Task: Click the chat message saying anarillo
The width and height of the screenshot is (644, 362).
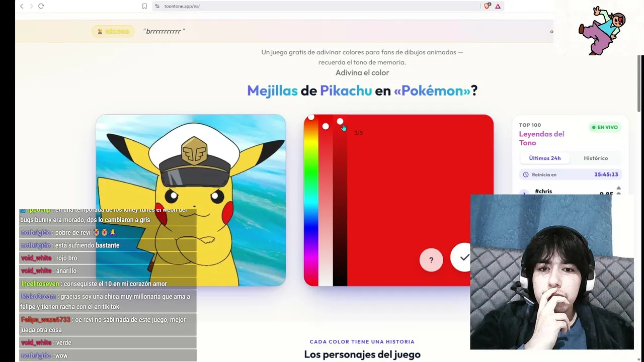Action: click(108, 271)
